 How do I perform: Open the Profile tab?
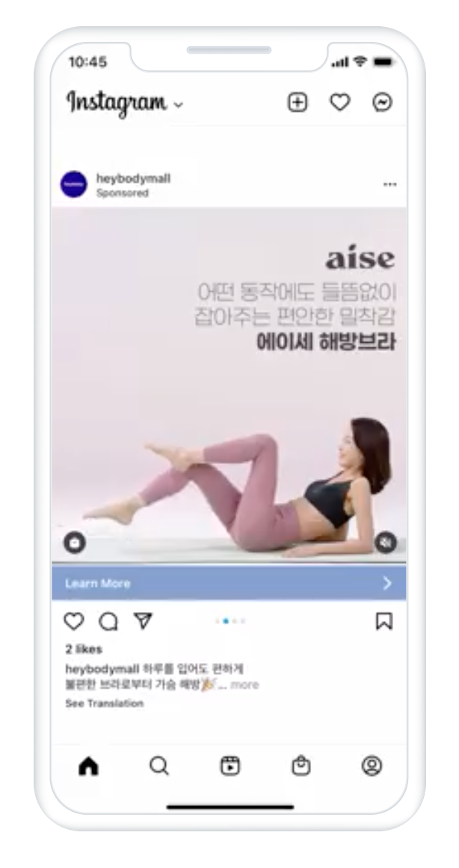[x=372, y=766]
